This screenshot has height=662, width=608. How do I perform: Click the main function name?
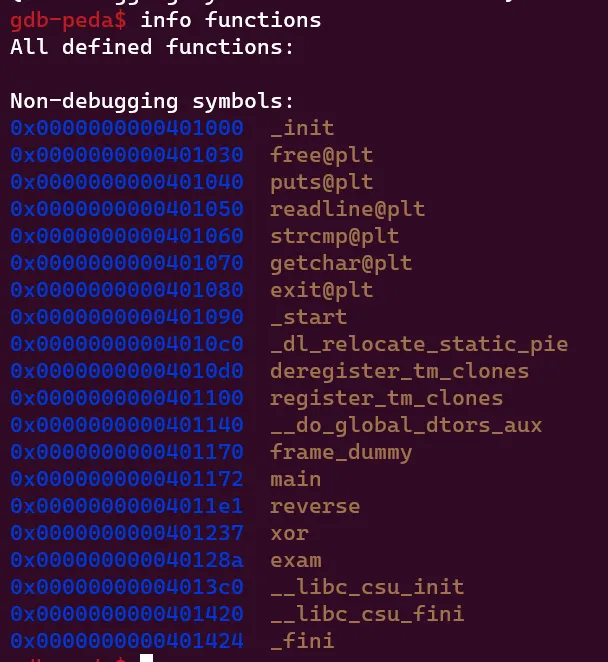pyautogui.click(x=296, y=480)
